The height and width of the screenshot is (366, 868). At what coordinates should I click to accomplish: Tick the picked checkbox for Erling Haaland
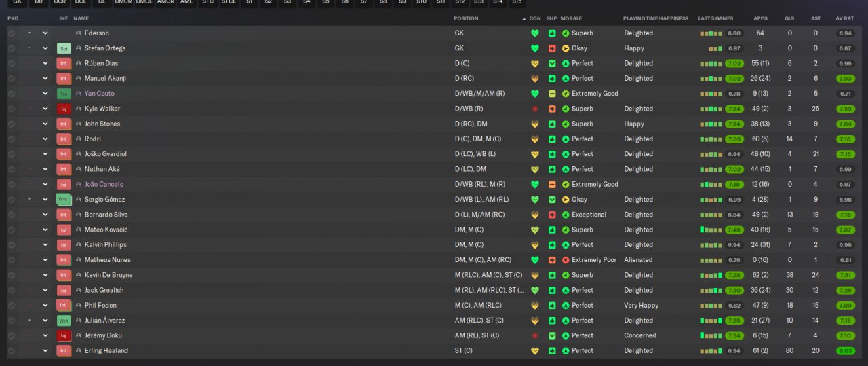(x=12, y=351)
